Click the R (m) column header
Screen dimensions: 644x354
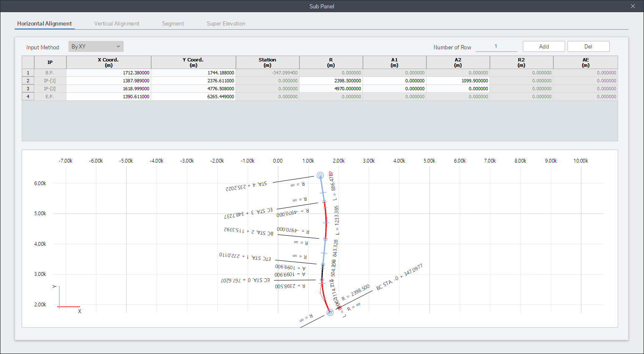[331, 62]
